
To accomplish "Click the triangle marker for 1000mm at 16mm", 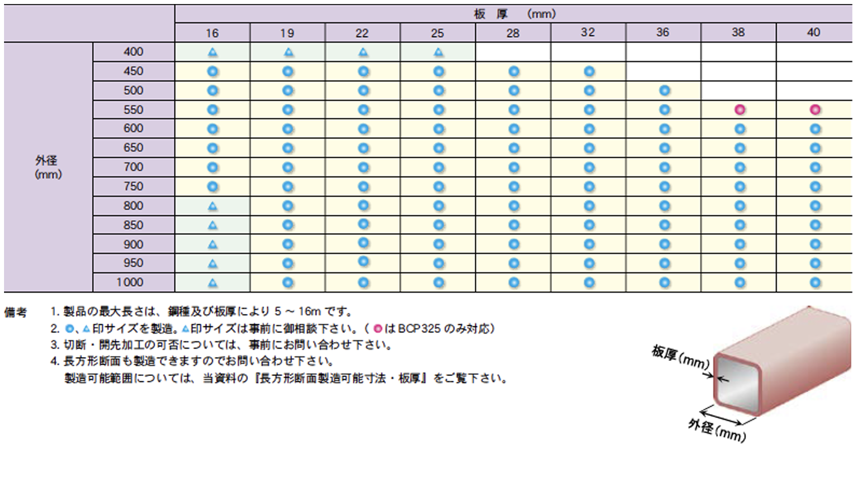I will (212, 282).
